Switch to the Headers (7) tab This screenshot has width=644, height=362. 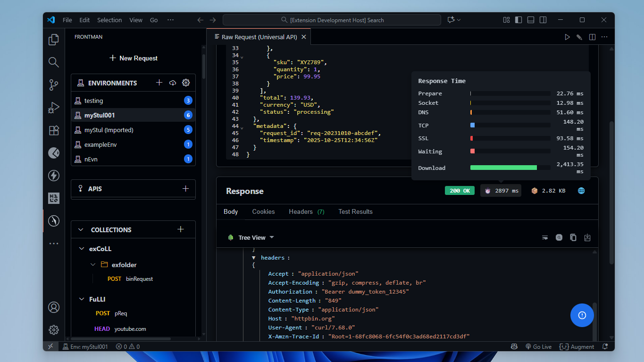pos(307,211)
